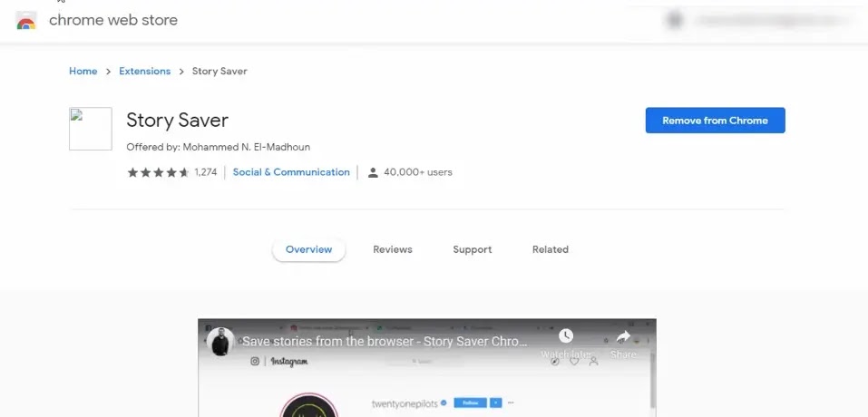Screen dimensions: 868x417
Task: Click the broken Story Saver extension icon
Action: point(90,129)
